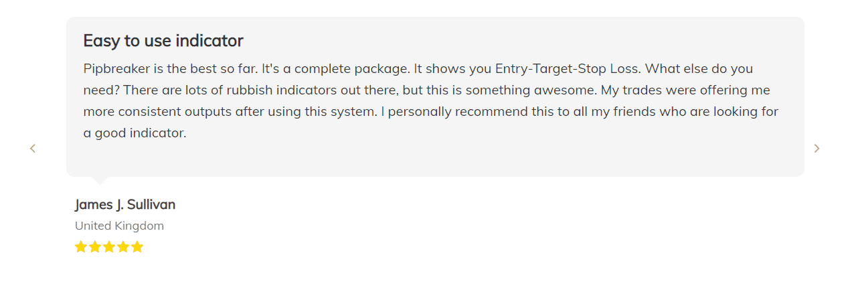The height and width of the screenshot is (296, 868).
Task: Click the "What else do you" question text
Action: (699, 69)
